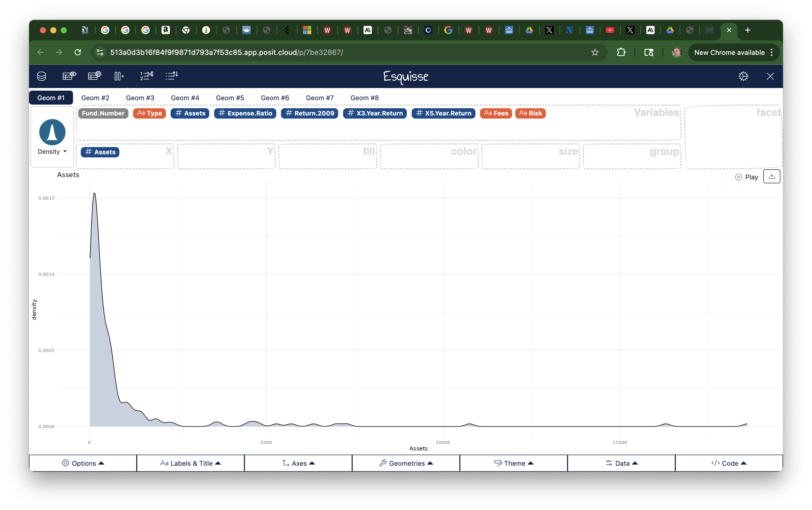Click the update variables table-gear icon
The height and width of the screenshot is (510, 812).
[x=95, y=76]
